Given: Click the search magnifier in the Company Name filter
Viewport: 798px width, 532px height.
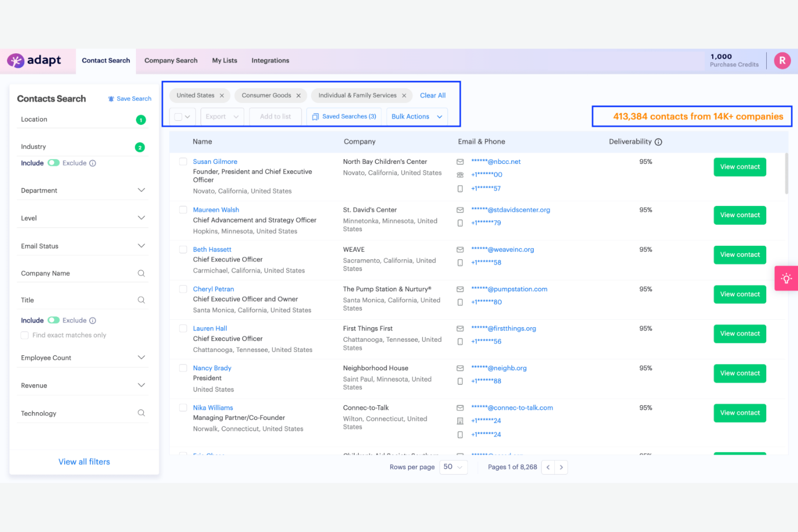Looking at the screenshot, I should (x=141, y=273).
